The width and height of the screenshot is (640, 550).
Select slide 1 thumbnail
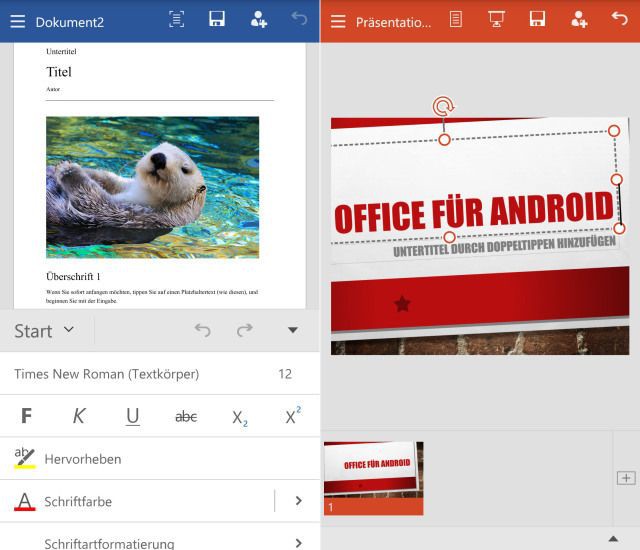click(x=373, y=478)
